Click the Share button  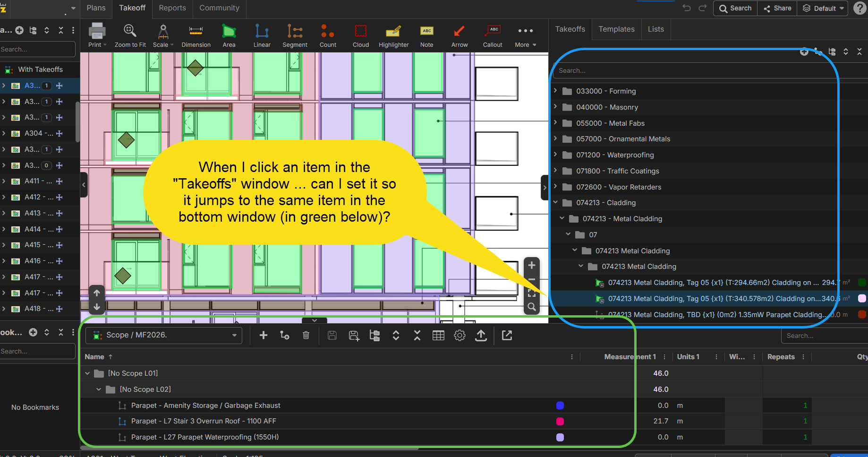pyautogui.click(x=777, y=9)
